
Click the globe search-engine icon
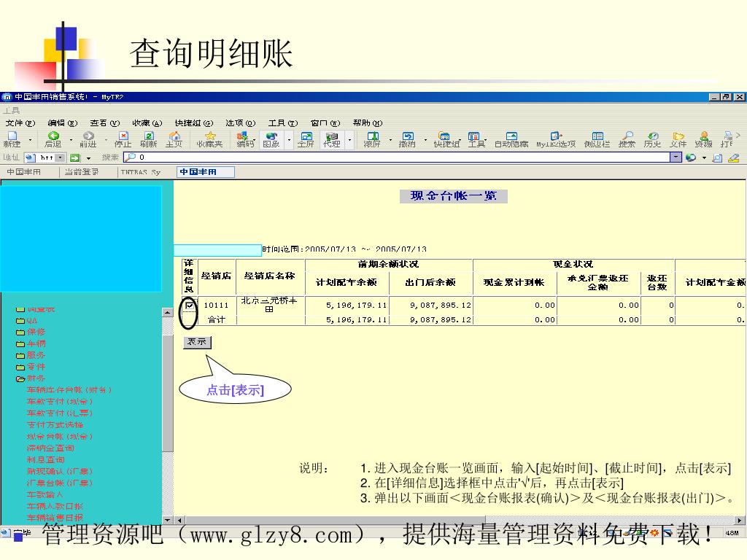click(691, 157)
